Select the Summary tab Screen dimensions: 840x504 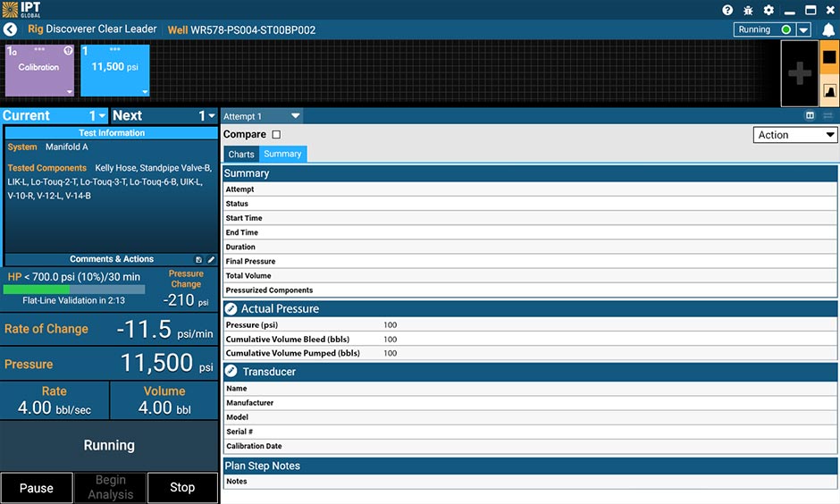(282, 154)
